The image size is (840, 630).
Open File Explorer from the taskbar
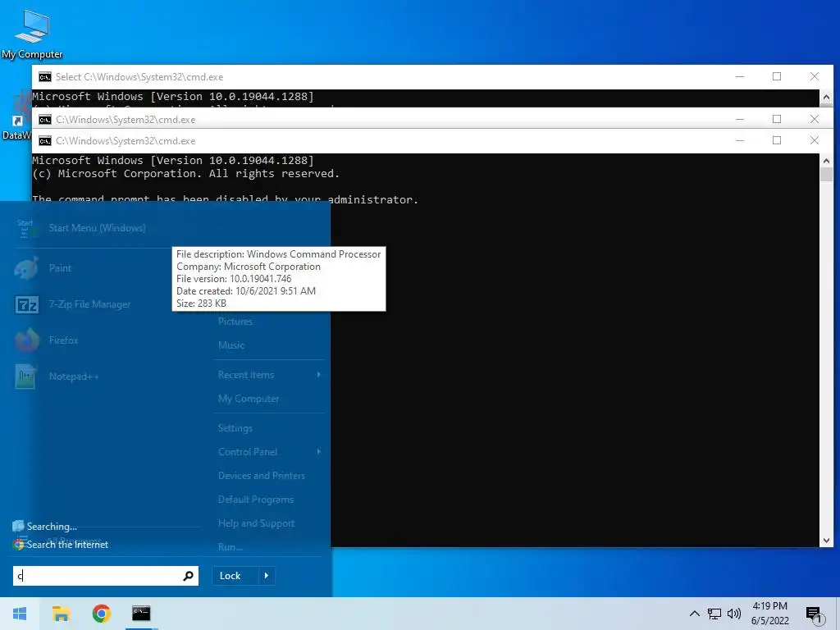(61, 614)
